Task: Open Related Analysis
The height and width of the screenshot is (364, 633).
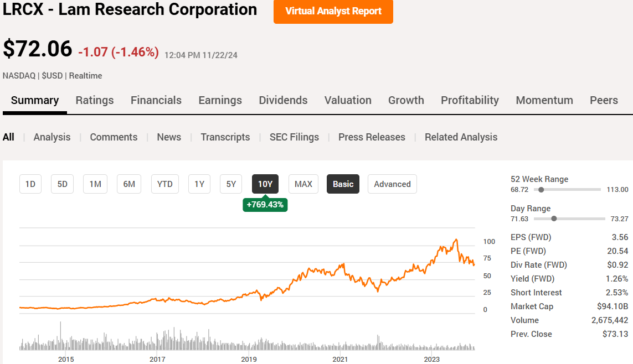Action: [461, 137]
